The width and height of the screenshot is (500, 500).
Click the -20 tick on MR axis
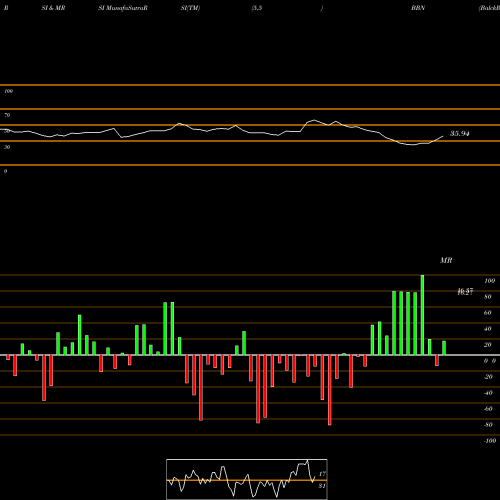tap(488, 377)
